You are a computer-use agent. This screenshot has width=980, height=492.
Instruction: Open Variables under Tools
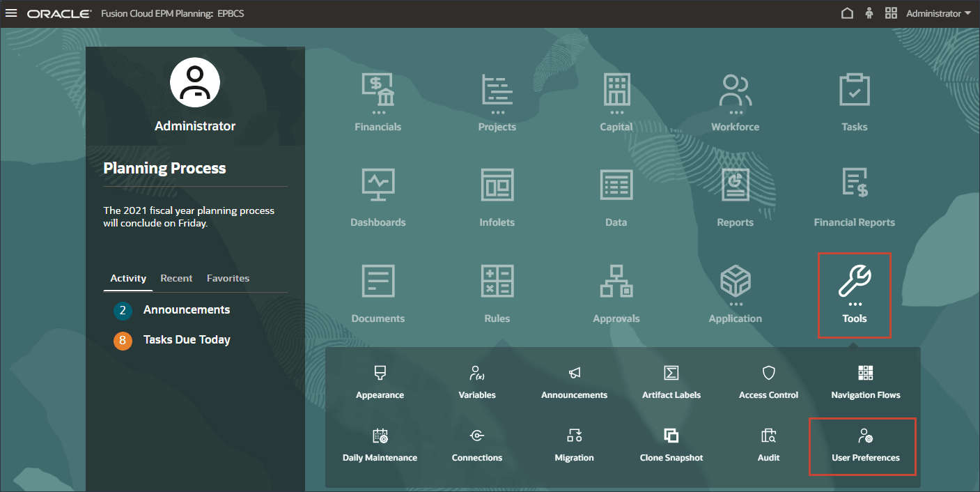477,382
